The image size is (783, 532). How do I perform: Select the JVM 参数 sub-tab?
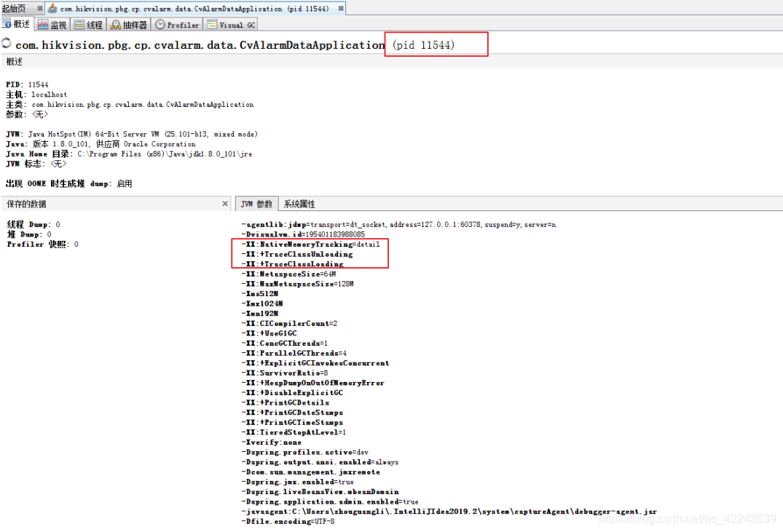256,204
